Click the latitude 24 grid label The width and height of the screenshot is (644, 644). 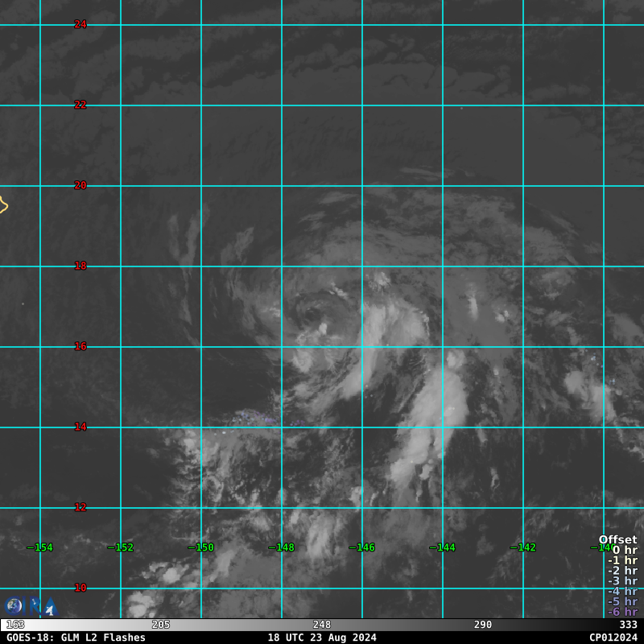[x=80, y=24]
